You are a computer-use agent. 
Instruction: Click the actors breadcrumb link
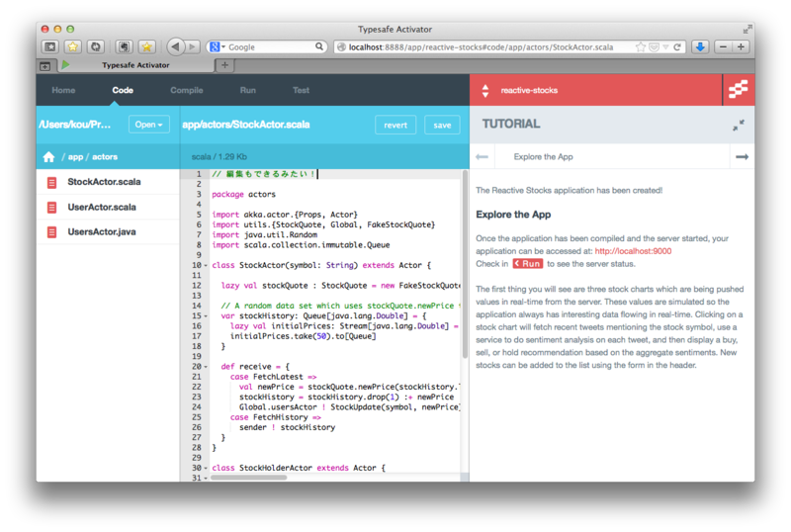pyautogui.click(x=105, y=157)
